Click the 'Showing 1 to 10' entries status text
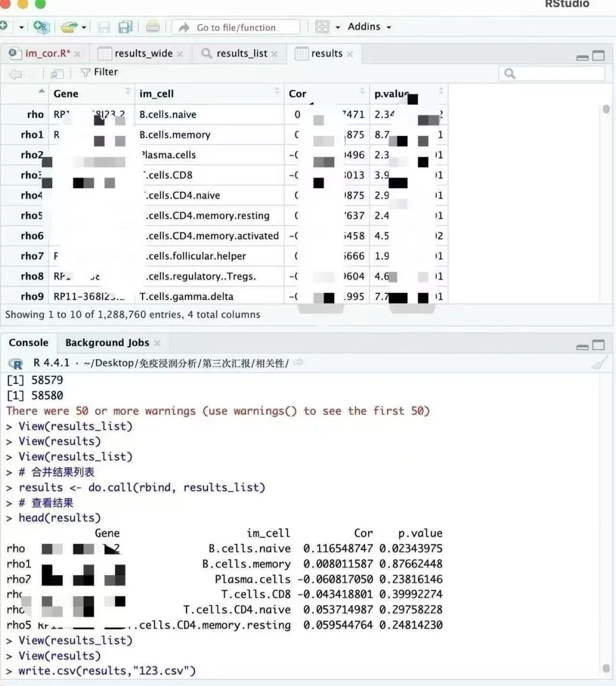This screenshot has width=616, height=686. coord(132,314)
